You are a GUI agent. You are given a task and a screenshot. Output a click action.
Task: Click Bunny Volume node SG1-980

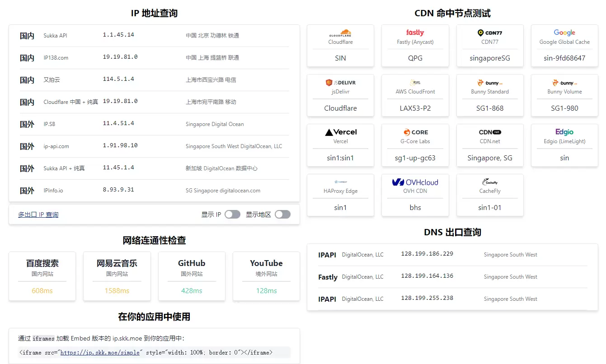pyautogui.click(x=564, y=108)
